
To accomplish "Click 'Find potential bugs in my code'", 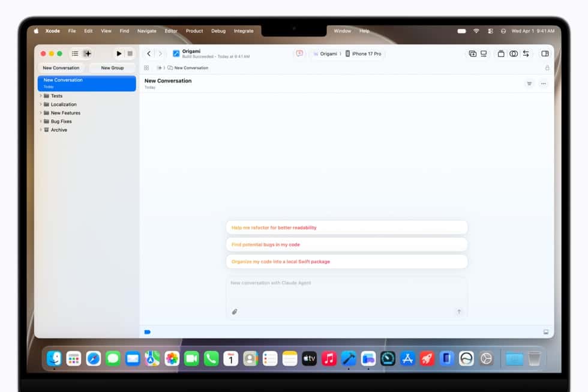I will point(347,244).
